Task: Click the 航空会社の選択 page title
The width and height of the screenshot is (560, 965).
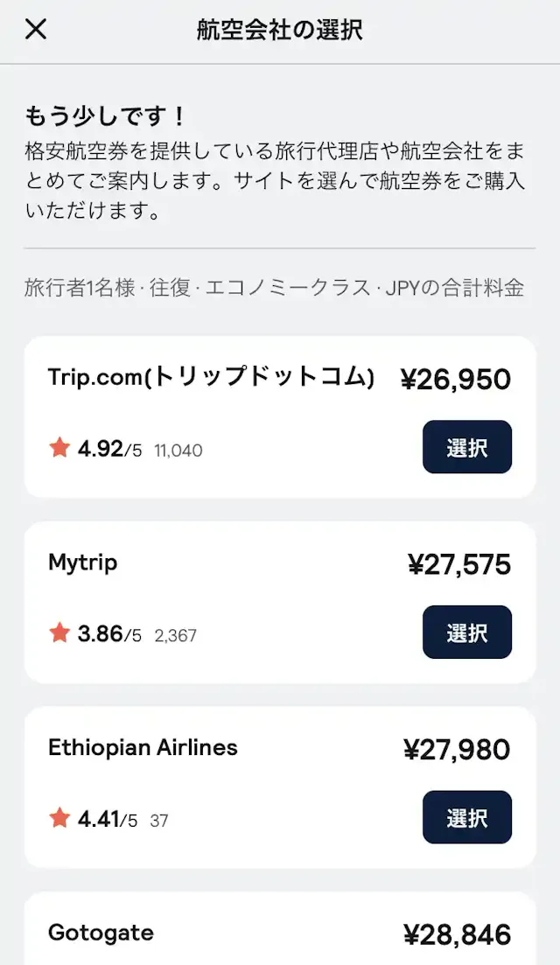Action: pyautogui.click(x=280, y=30)
